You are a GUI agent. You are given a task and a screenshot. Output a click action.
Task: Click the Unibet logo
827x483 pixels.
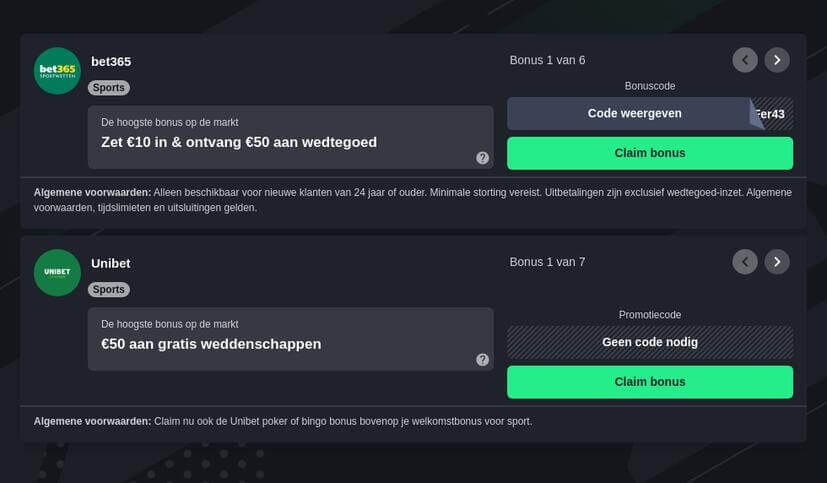(x=57, y=272)
